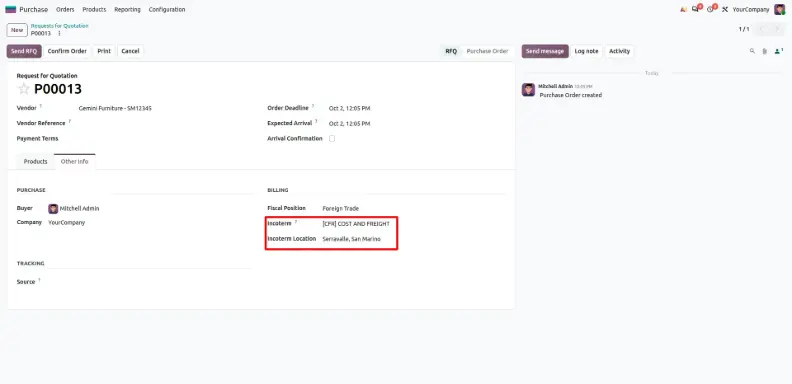Screen dimensions: 792x384
Task: Click the Mitchell Admin avatar in top bar
Action: tap(779, 9)
